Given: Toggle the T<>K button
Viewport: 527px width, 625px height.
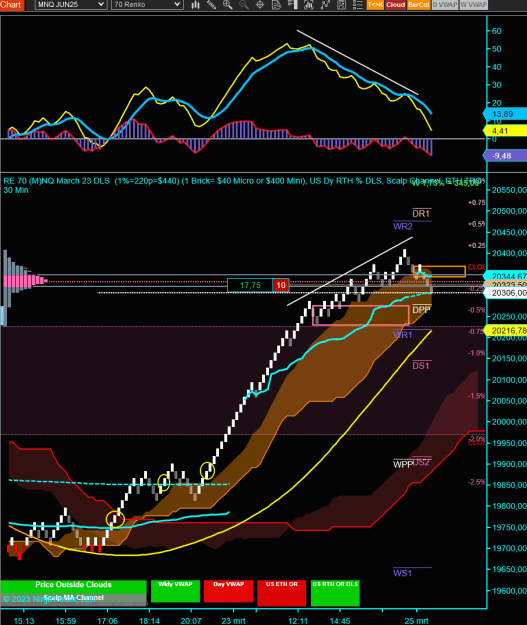Looking at the screenshot, I should point(375,4).
